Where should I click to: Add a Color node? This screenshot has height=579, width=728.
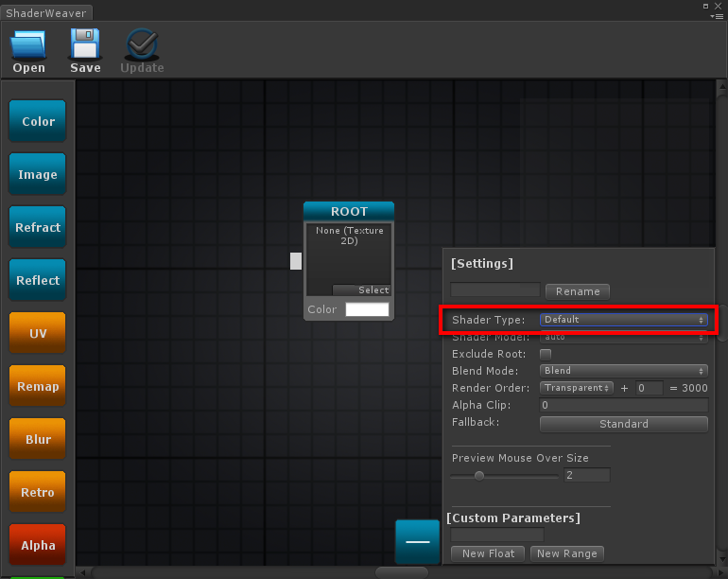(38, 121)
